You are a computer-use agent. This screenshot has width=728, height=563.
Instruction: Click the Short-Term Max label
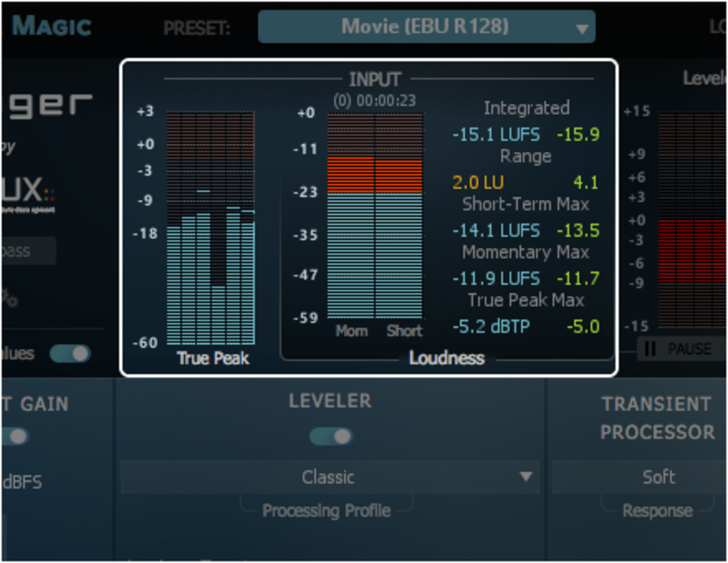tap(526, 204)
